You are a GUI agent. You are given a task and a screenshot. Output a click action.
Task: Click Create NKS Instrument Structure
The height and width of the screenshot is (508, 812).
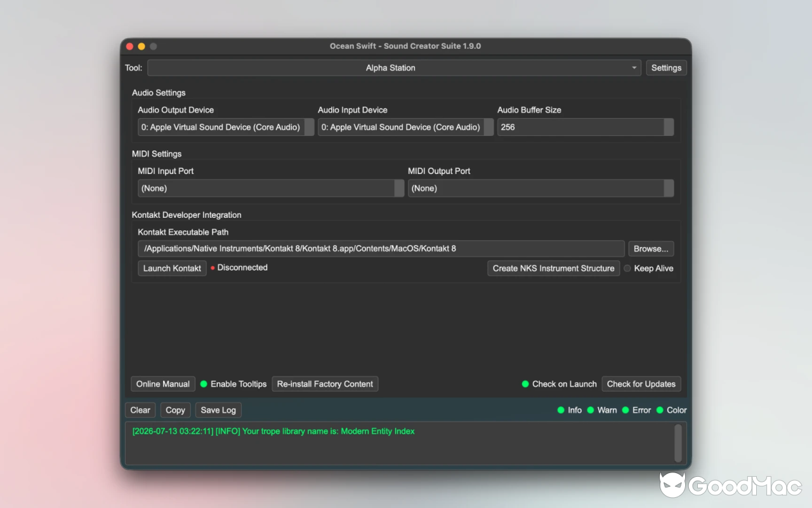[x=553, y=268]
